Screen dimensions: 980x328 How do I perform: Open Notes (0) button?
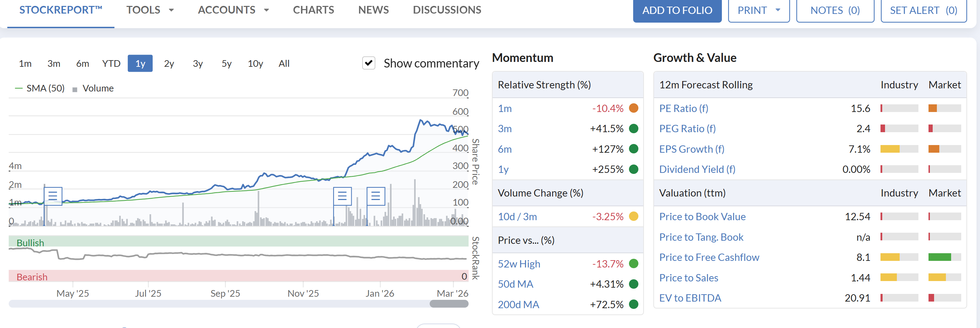point(835,11)
